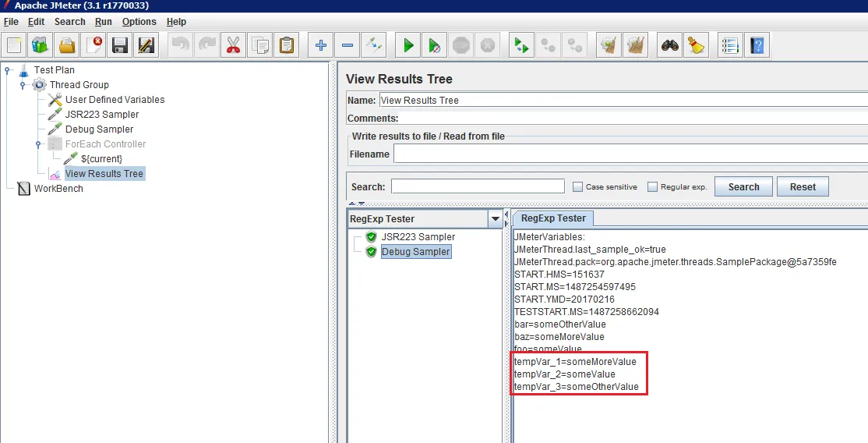Screen dimensions: 868x443
Task: Select WorkBench in the tree
Action: [58, 189]
